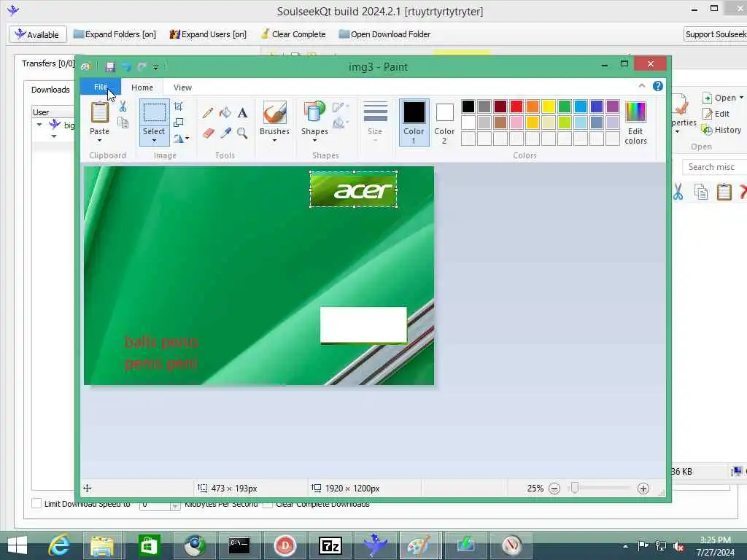Viewport: 747px width, 560px height.
Task: Toggle Expand Folders [on] in Soulseek
Action: (x=115, y=34)
